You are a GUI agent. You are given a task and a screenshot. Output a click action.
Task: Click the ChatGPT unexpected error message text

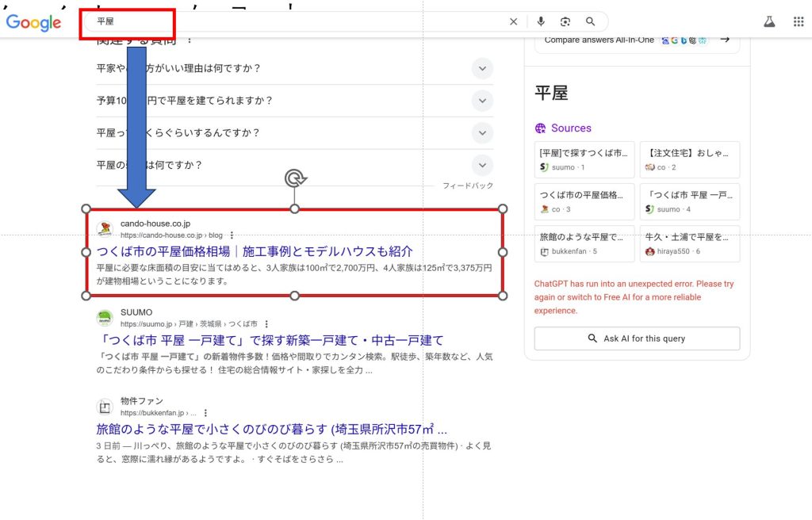pyautogui.click(x=634, y=297)
